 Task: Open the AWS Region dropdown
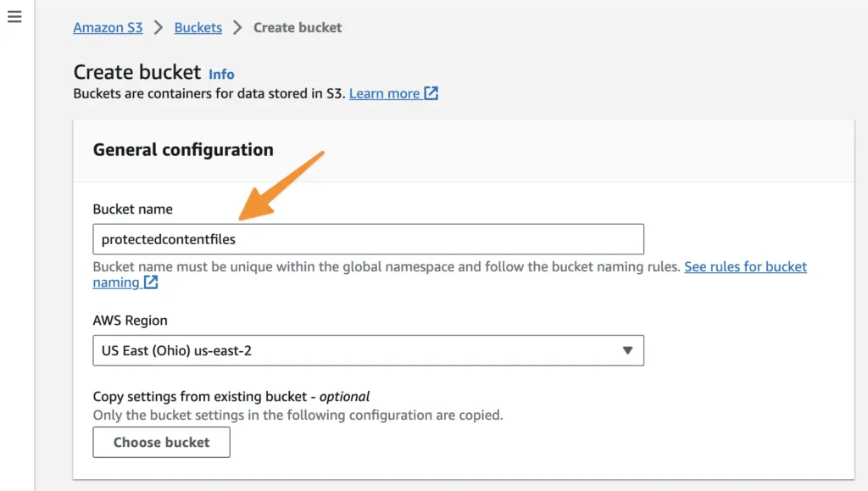pyautogui.click(x=368, y=350)
